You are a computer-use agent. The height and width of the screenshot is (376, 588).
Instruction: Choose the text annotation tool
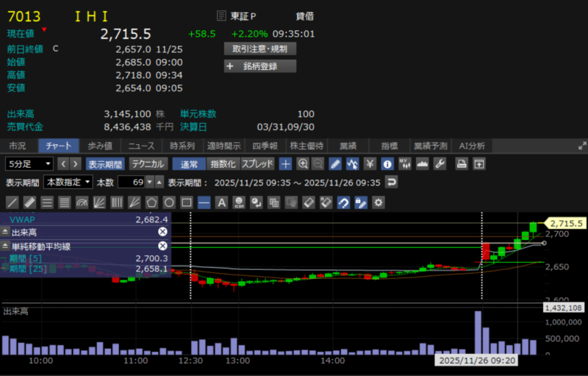220,202
